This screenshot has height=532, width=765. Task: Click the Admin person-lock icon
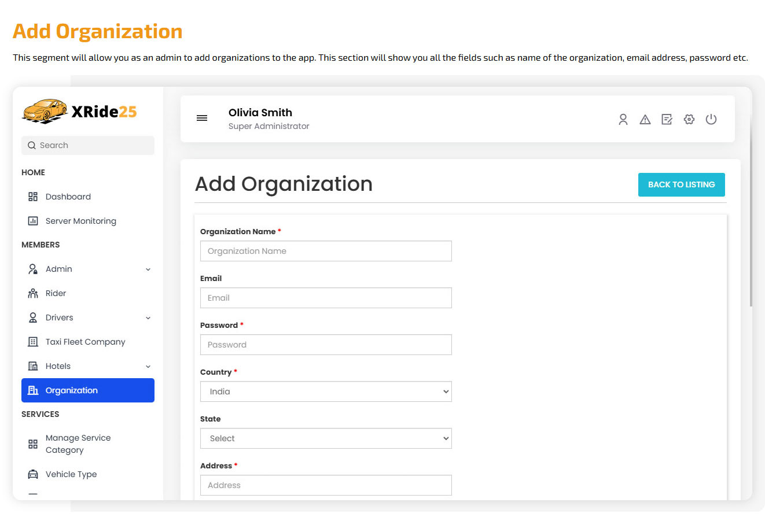pyautogui.click(x=33, y=269)
